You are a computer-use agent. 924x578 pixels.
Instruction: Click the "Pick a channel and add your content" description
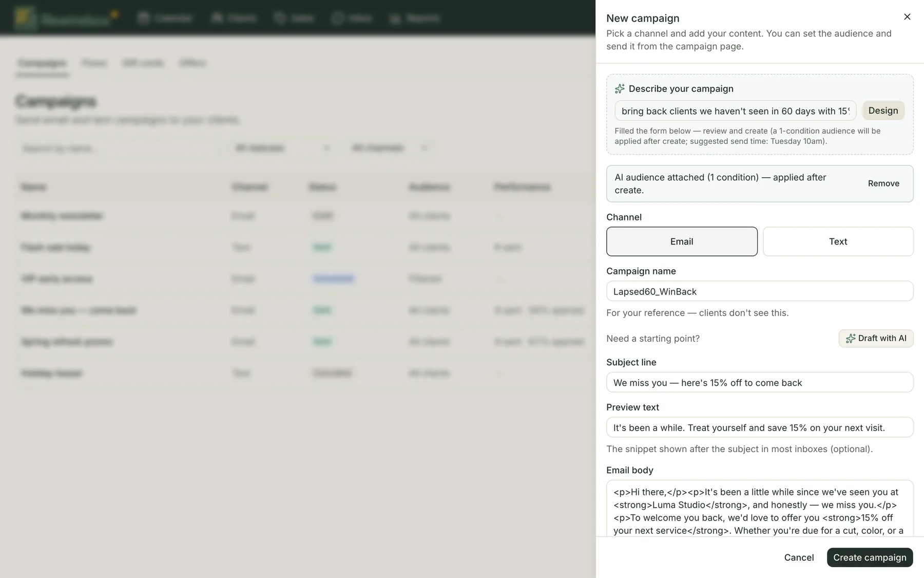(748, 40)
